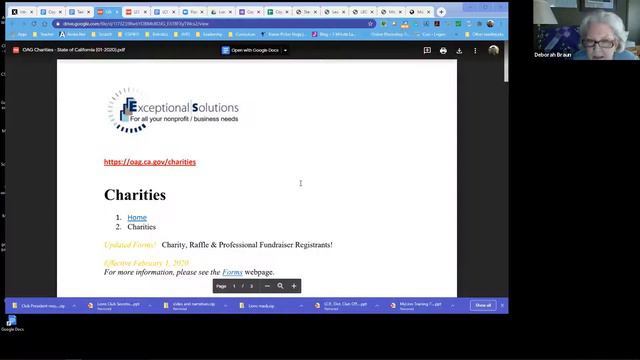This screenshot has height=360, width=640.
Task: Click the PDF viewer vertical scrollbar
Action: point(506,61)
